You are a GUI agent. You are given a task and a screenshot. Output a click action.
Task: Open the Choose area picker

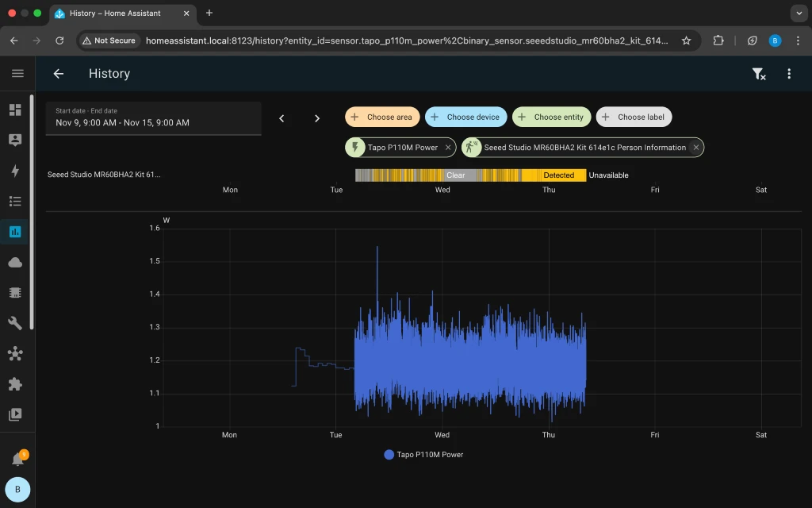(x=381, y=117)
